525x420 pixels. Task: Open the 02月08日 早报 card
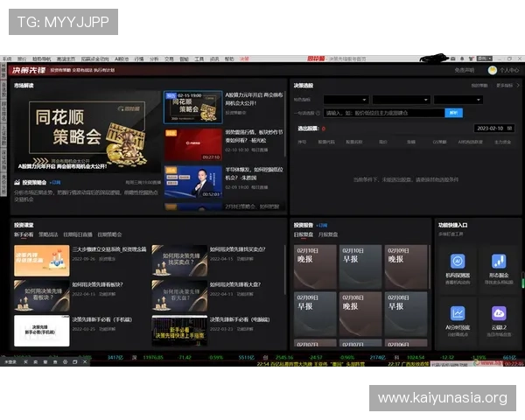click(406, 314)
